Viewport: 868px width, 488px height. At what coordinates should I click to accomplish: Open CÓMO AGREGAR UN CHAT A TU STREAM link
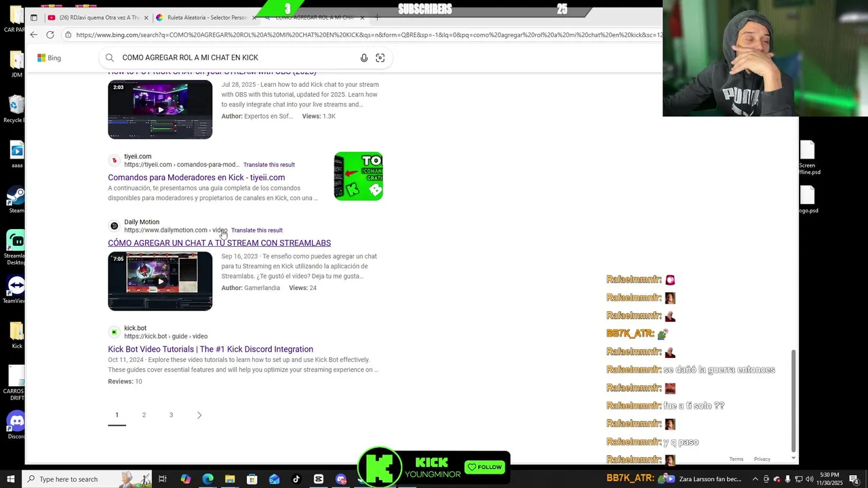click(x=219, y=243)
